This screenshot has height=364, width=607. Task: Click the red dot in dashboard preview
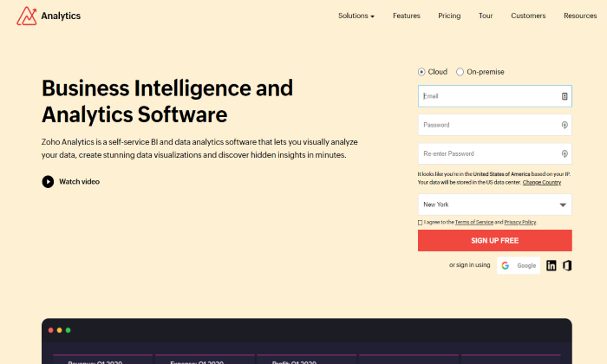click(x=50, y=330)
